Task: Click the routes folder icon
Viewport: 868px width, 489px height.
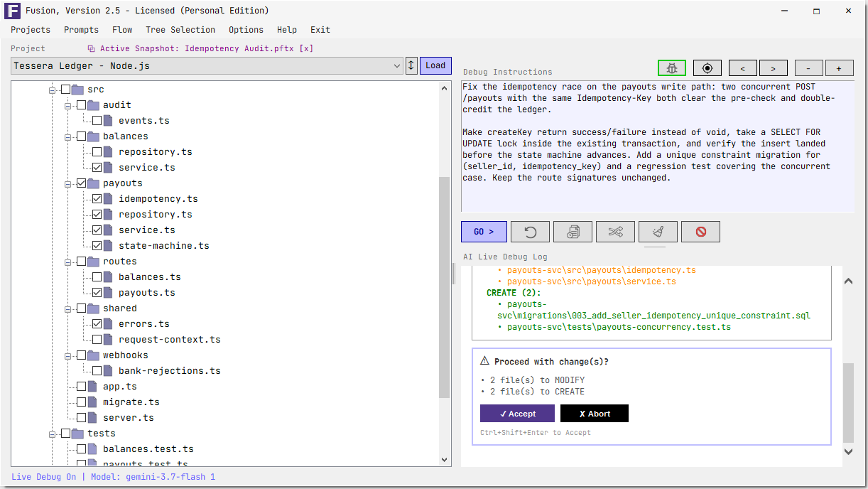Action: click(x=93, y=262)
